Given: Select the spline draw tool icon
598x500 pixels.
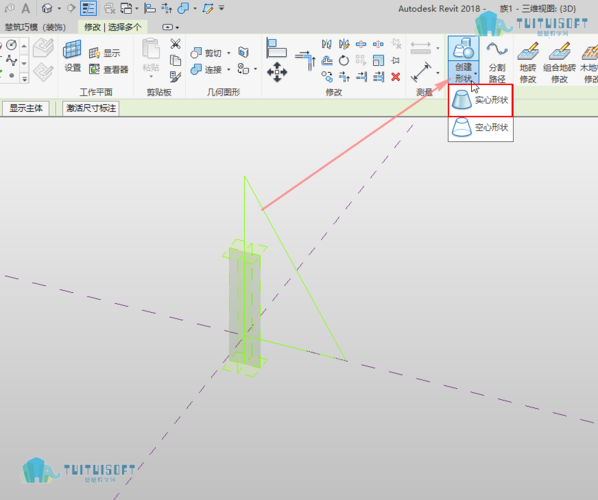Looking at the screenshot, I should tap(11, 61).
